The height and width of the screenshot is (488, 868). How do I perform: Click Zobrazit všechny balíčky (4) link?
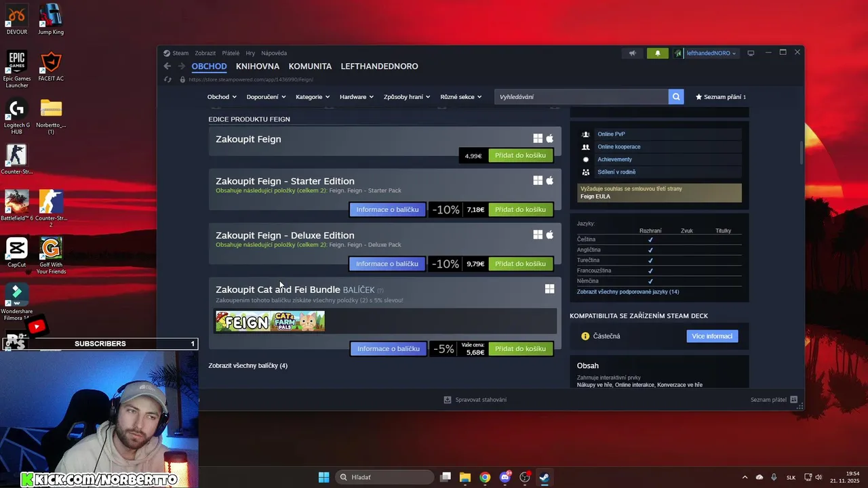(x=248, y=365)
